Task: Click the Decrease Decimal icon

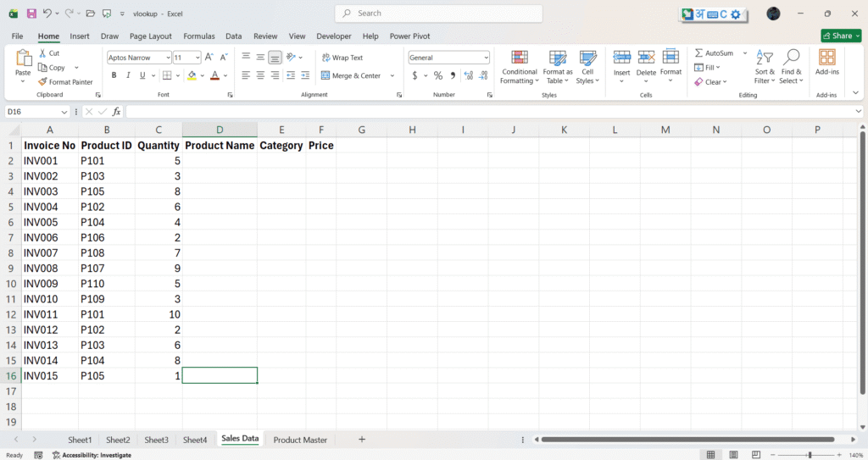Action: tap(483, 75)
